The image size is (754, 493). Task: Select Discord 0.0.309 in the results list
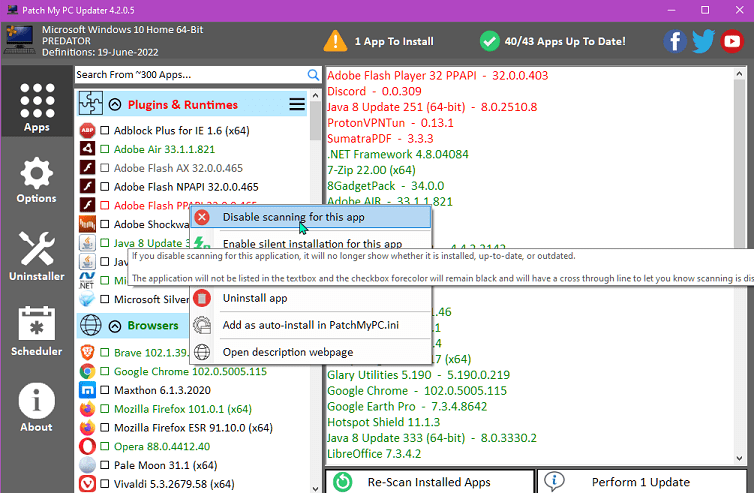coord(374,91)
